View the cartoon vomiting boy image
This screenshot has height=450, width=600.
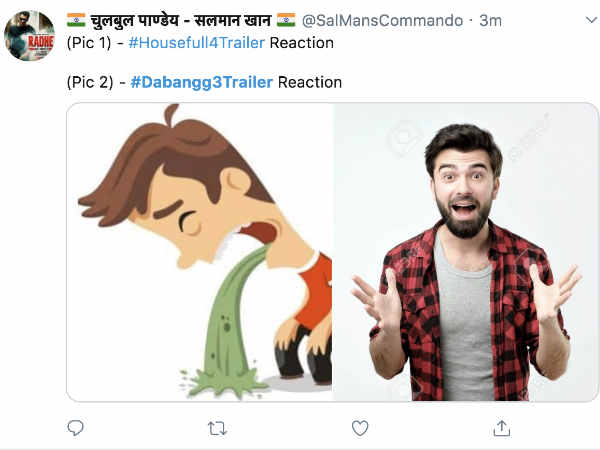click(199, 252)
